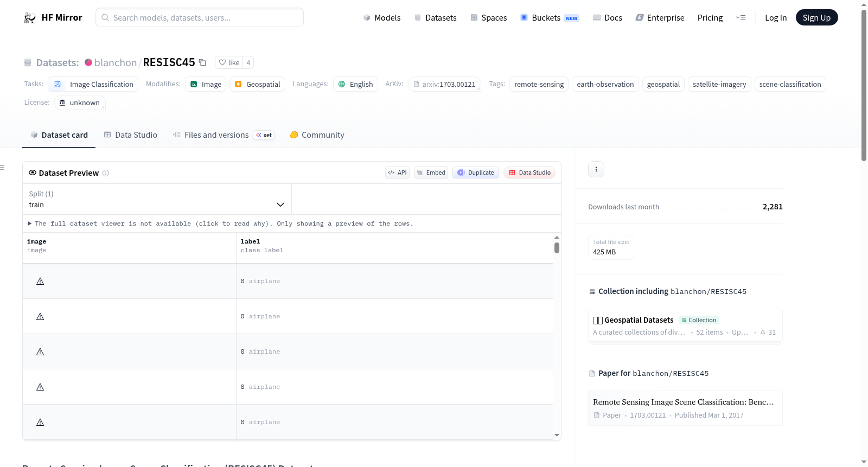Click the Duplicate button
Image resolution: width=868 pixels, height=467 pixels.
coord(476,172)
